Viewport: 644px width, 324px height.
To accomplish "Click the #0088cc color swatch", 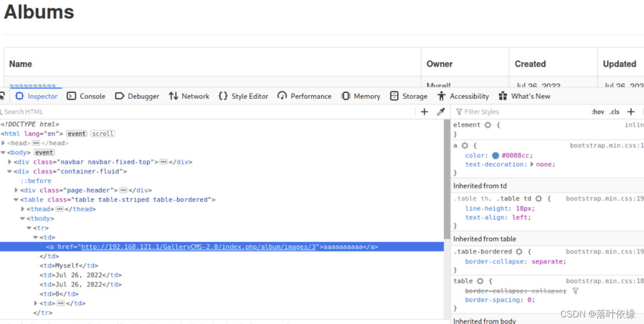I will click(496, 155).
